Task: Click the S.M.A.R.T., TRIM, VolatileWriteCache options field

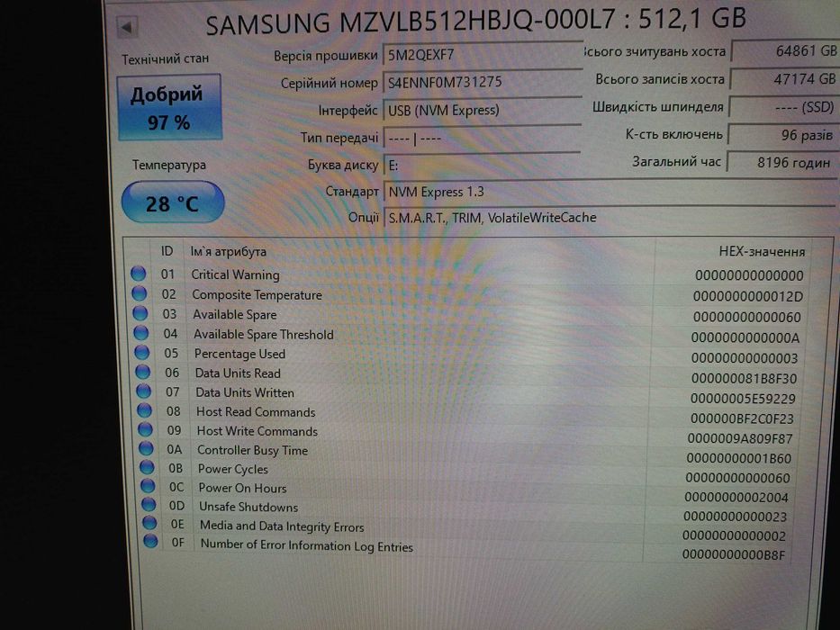Action: (610, 218)
